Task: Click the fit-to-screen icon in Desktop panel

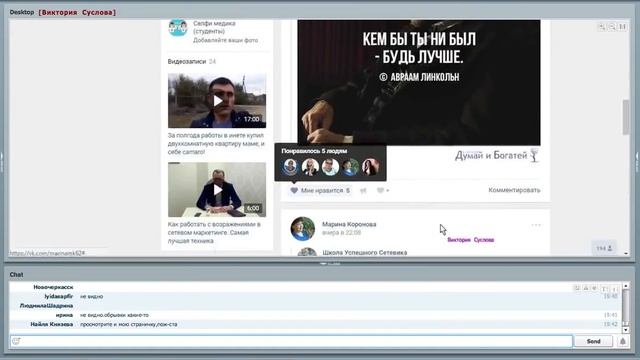Action: 622,27
